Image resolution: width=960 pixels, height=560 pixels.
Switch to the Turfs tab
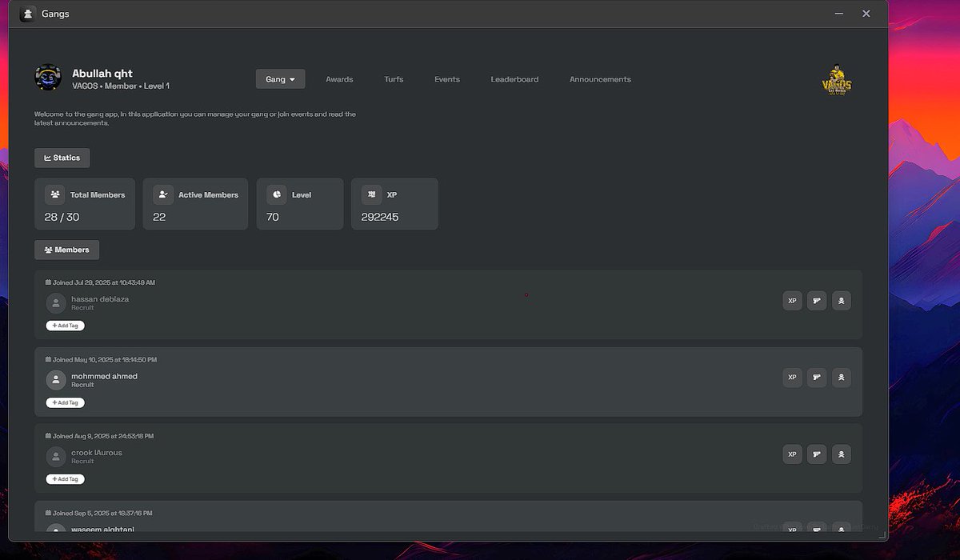pyautogui.click(x=394, y=79)
